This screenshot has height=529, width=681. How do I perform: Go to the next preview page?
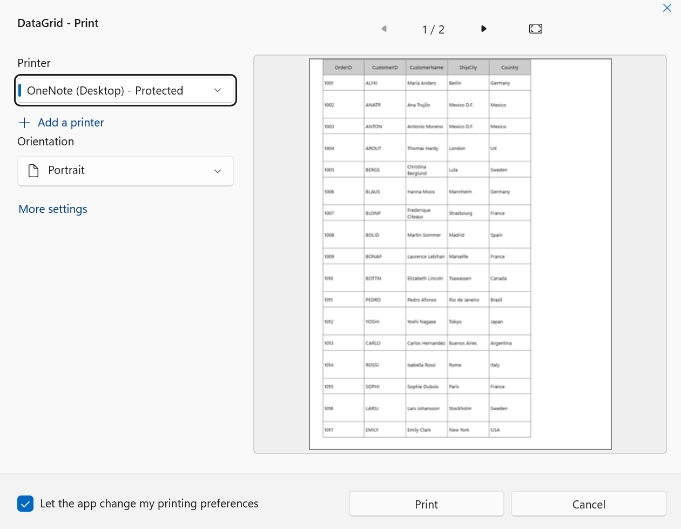click(x=483, y=29)
